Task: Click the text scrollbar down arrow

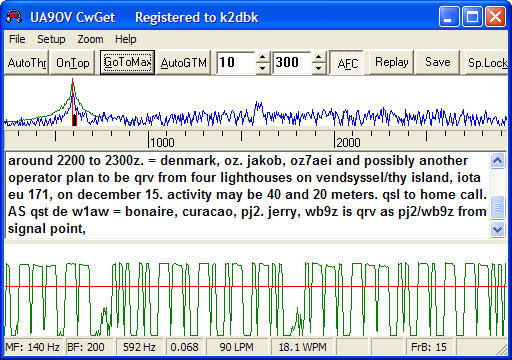Action: point(497,230)
